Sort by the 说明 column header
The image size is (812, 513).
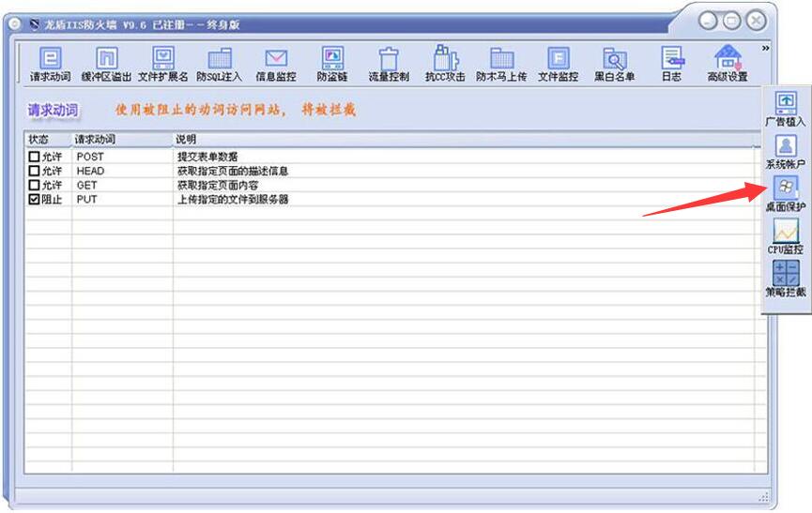point(464,140)
